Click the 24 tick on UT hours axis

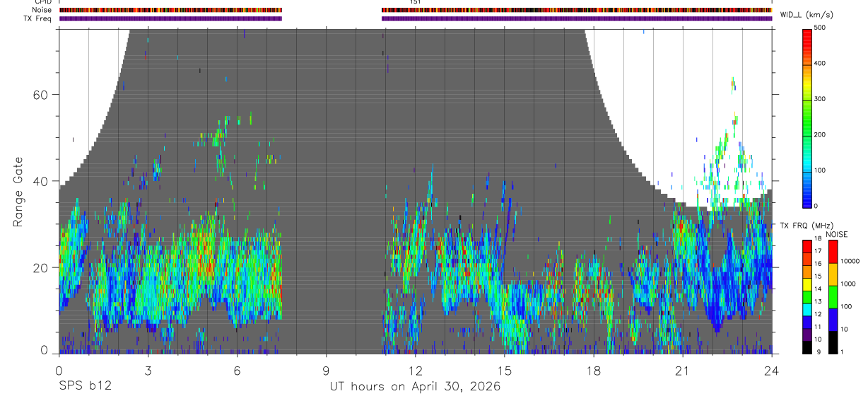tap(771, 370)
